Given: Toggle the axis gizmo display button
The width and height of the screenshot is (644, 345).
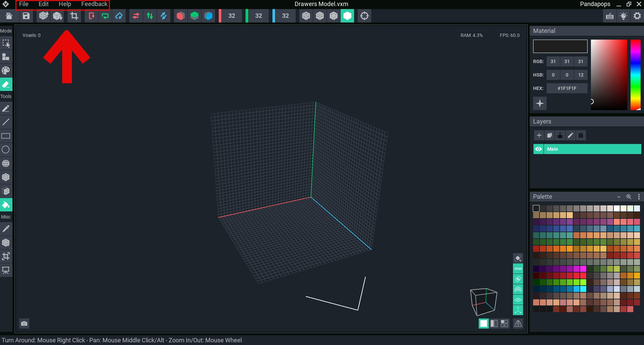Looking at the screenshot, I should tap(518, 310).
